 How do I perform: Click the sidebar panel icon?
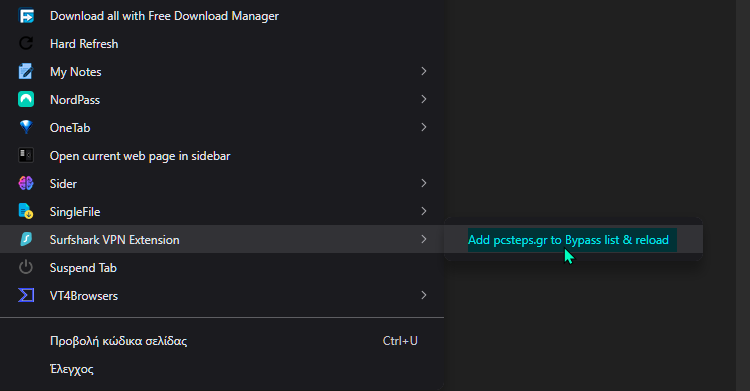[x=26, y=156]
